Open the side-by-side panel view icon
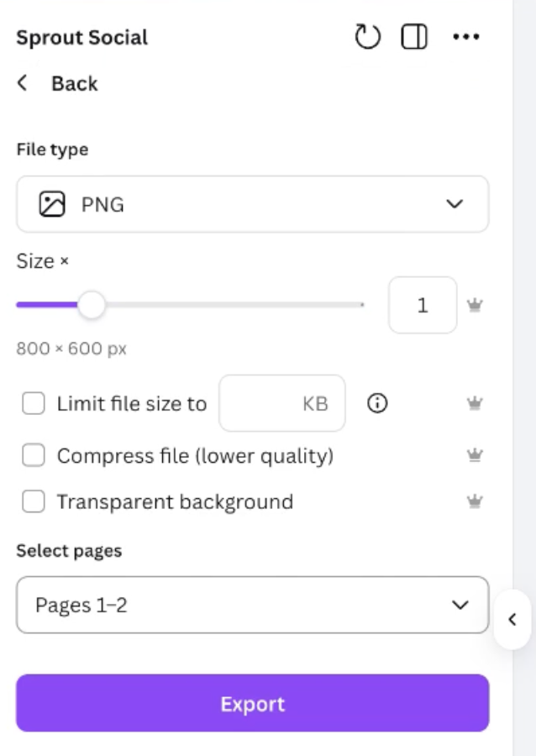This screenshot has width=536, height=756. [413, 36]
